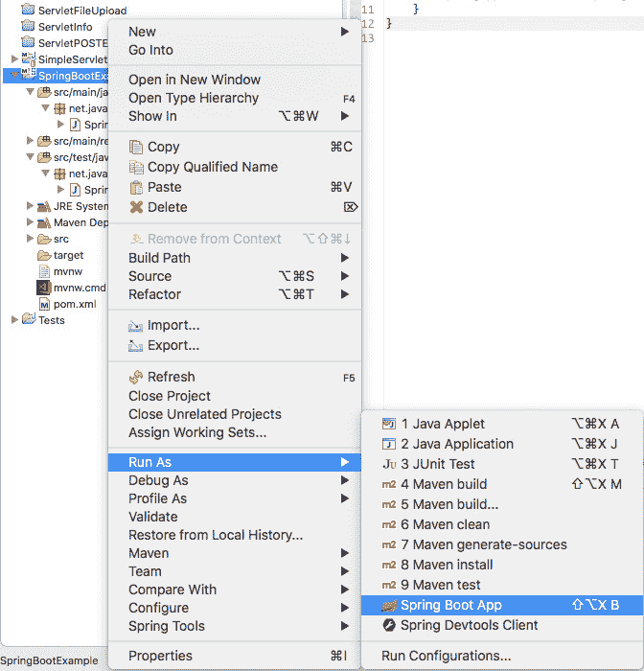Viewport: 644px width, 671px height.
Task: Click Restore from Local History...
Action: pos(235,535)
